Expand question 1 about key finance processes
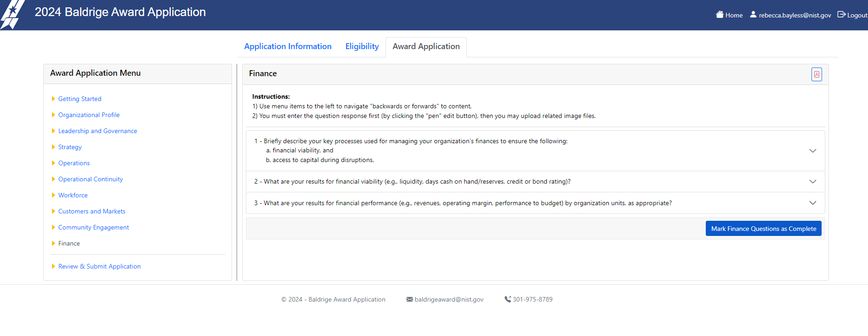Screen dimensions: 868x336 (x=812, y=151)
